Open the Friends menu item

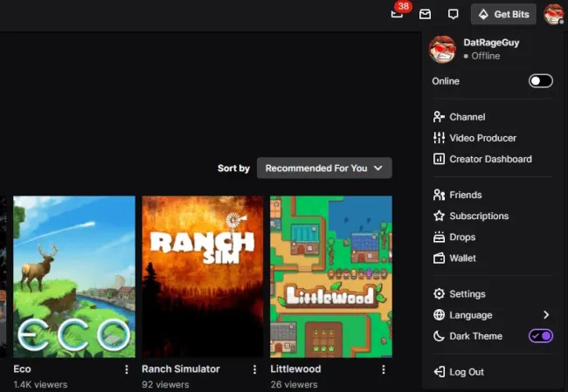[x=493, y=195]
